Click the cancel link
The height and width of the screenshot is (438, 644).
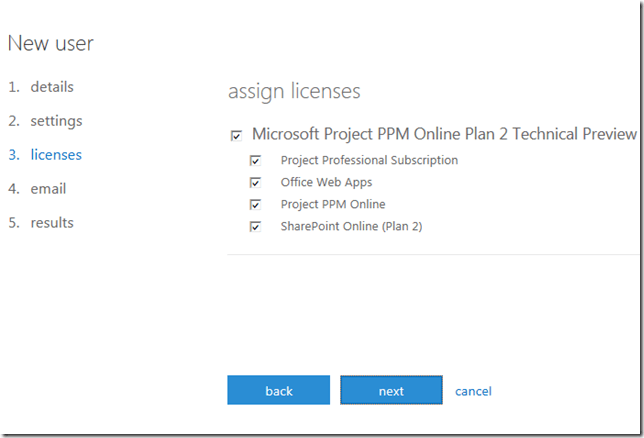[x=473, y=391]
